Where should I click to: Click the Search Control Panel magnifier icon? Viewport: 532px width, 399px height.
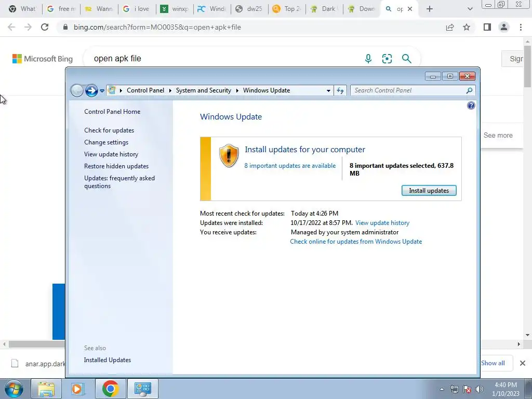469,90
